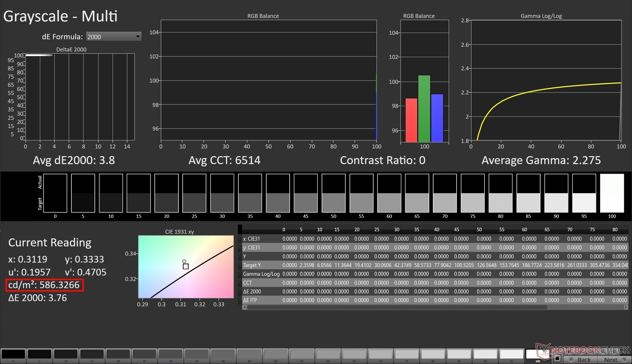Click the stop square icon beside Back
The image size is (632, 364).
557,359
